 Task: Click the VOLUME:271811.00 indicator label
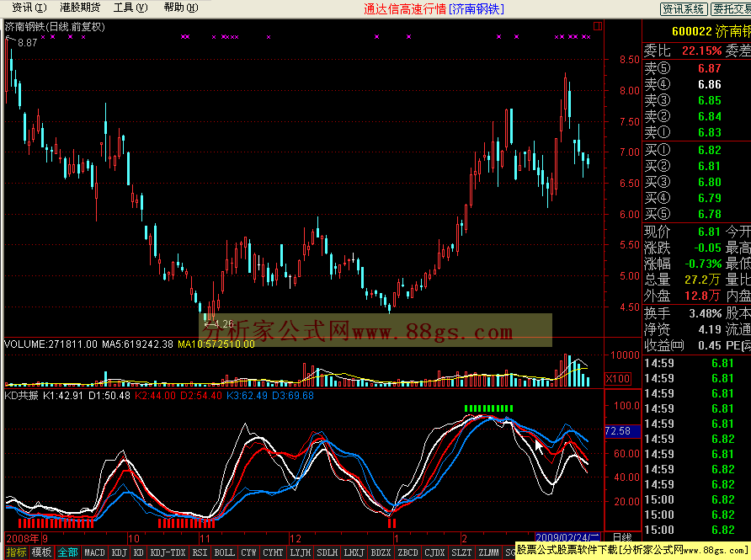tap(51, 344)
